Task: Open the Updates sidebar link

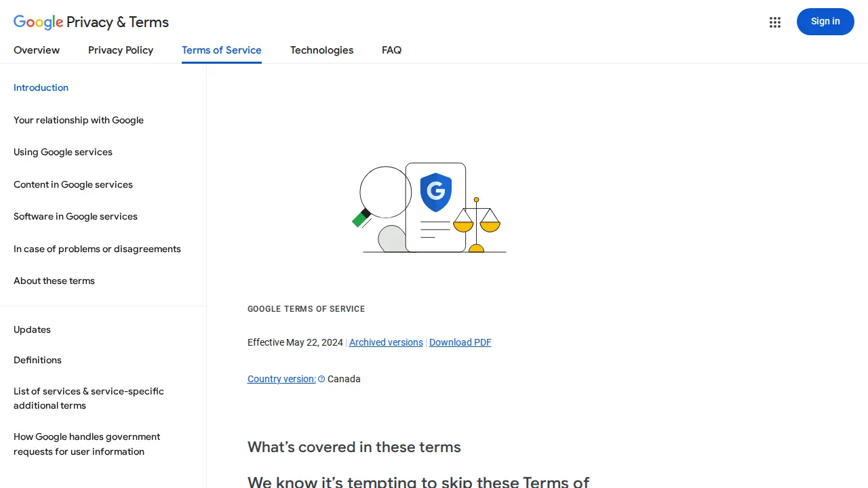Action: point(32,329)
